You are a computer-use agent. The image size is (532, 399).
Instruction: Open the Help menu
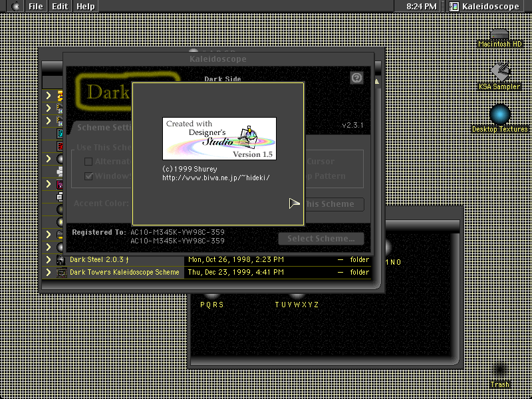85,6
